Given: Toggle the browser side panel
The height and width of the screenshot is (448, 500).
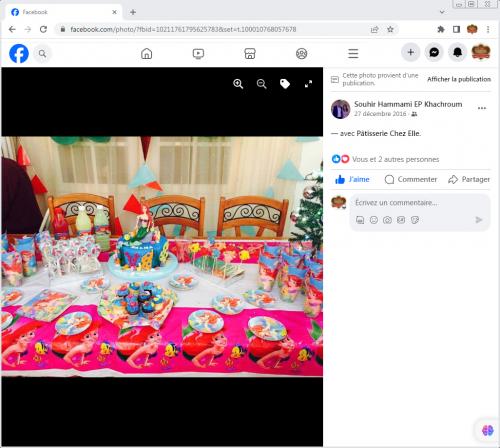Looking at the screenshot, I should 456,29.
